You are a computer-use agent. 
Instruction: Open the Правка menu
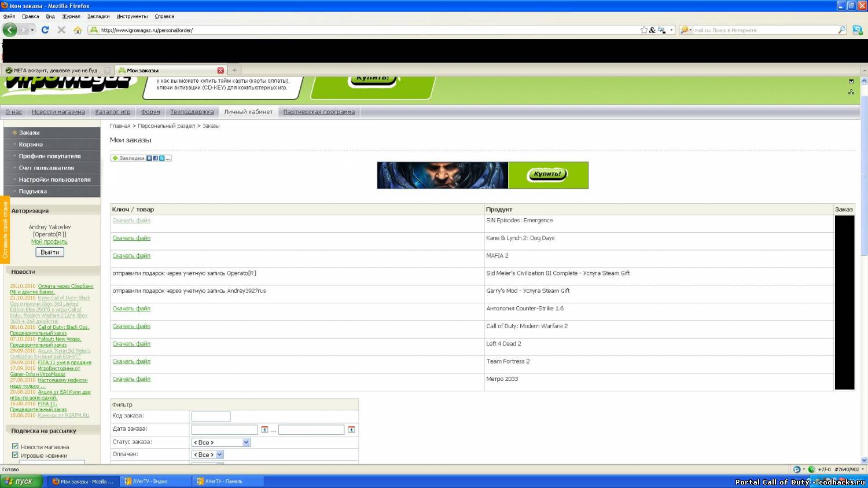click(31, 16)
